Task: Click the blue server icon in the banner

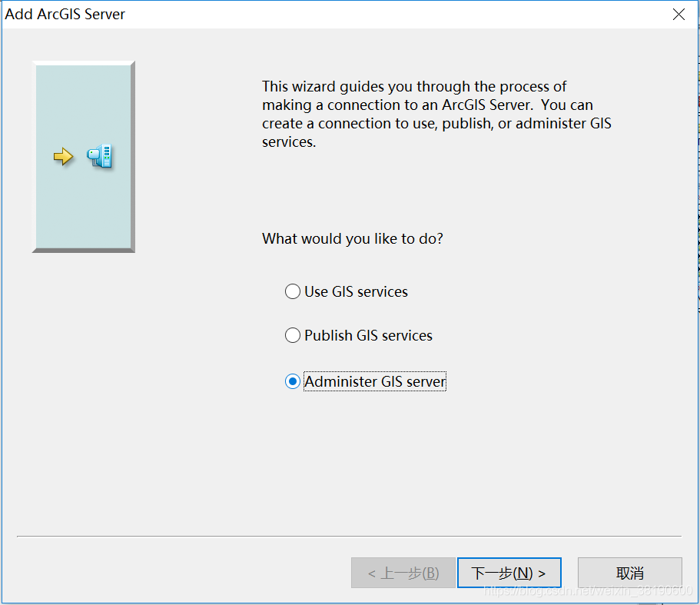Action: coord(100,156)
